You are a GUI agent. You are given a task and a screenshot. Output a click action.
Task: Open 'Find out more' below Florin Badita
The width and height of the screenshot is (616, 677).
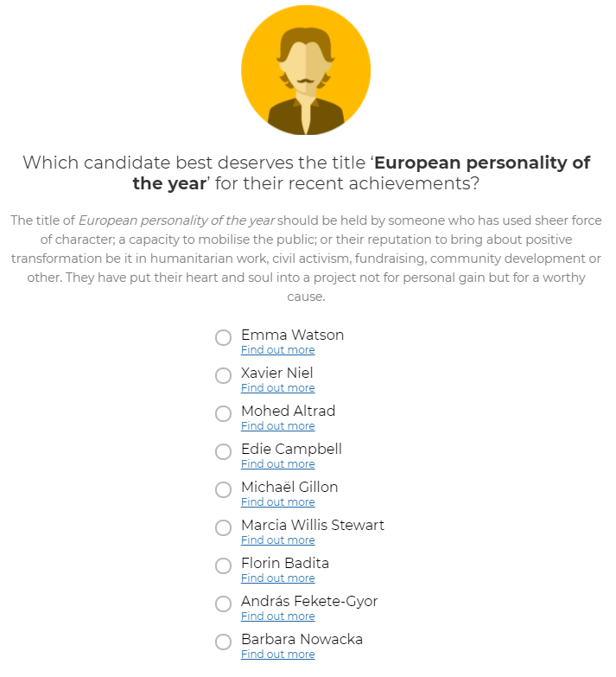point(277,578)
